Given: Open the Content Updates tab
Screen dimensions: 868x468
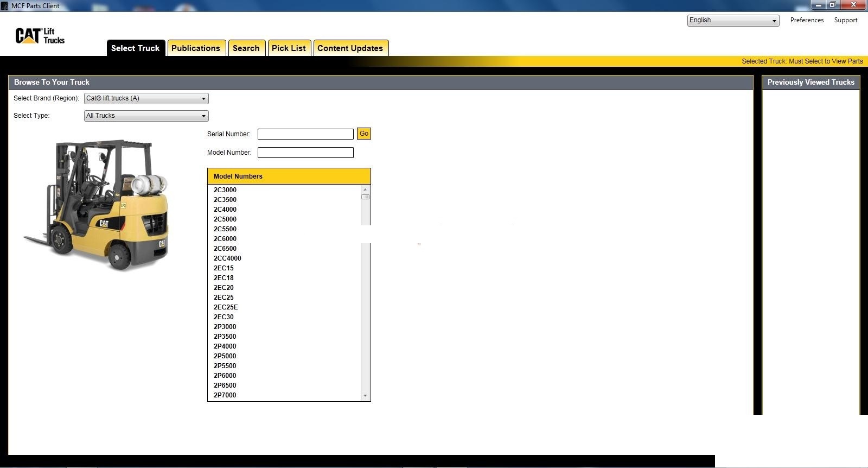Looking at the screenshot, I should [x=350, y=48].
